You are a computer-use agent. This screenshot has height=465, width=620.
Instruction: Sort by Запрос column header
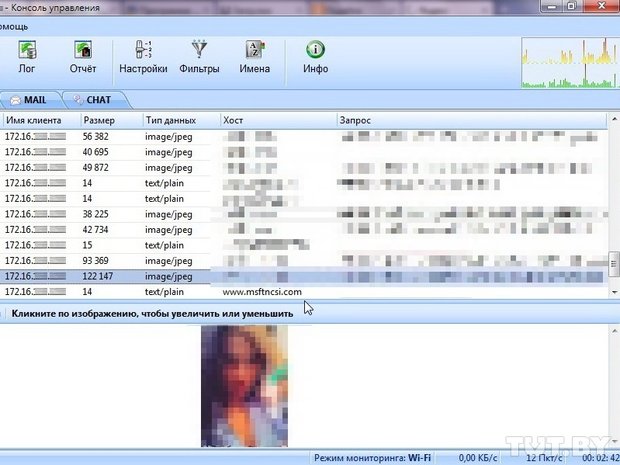pyautogui.click(x=471, y=120)
